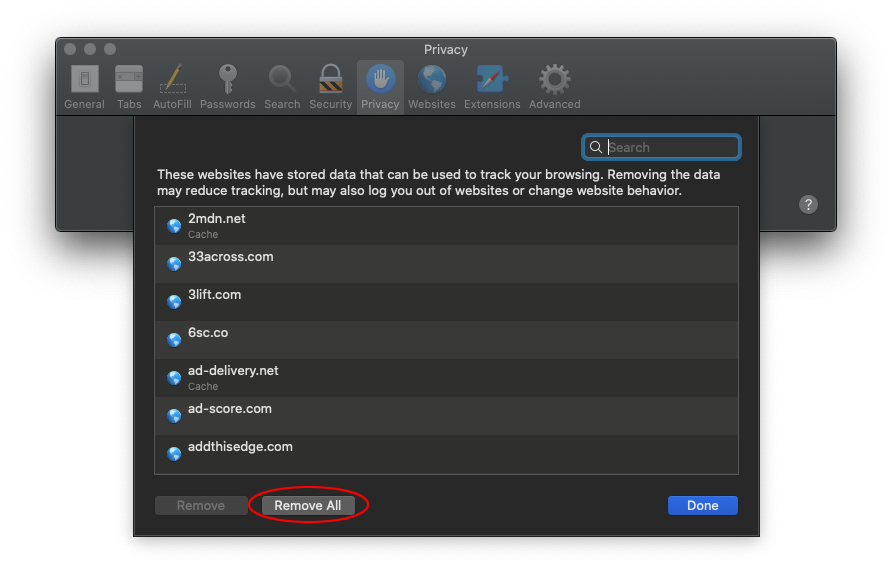This screenshot has width=892, height=563.
Task: Click the help question mark button
Action: 808,204
